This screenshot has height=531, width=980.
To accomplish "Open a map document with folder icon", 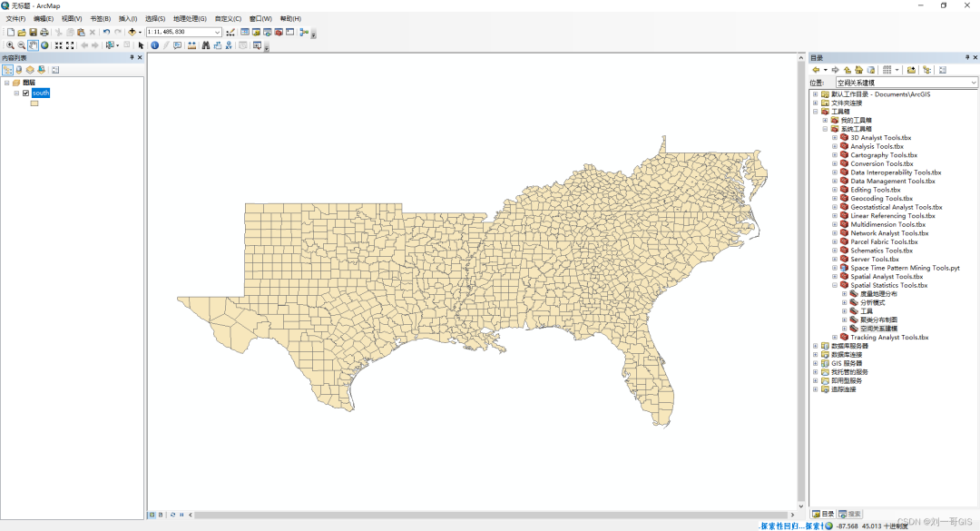I will coord(22,32).
